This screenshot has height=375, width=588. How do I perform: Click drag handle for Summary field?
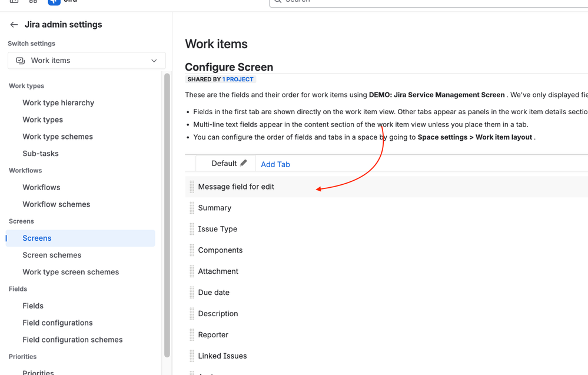(x=192, y=208)
